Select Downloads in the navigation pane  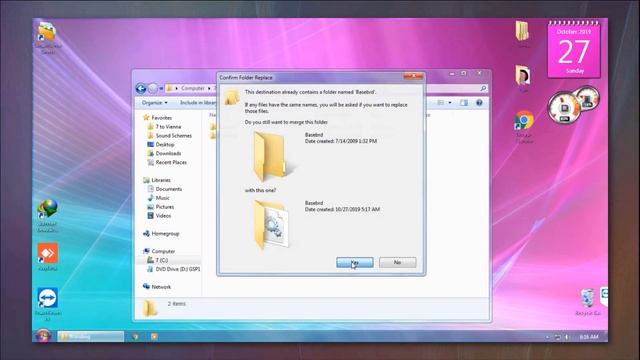168,153
